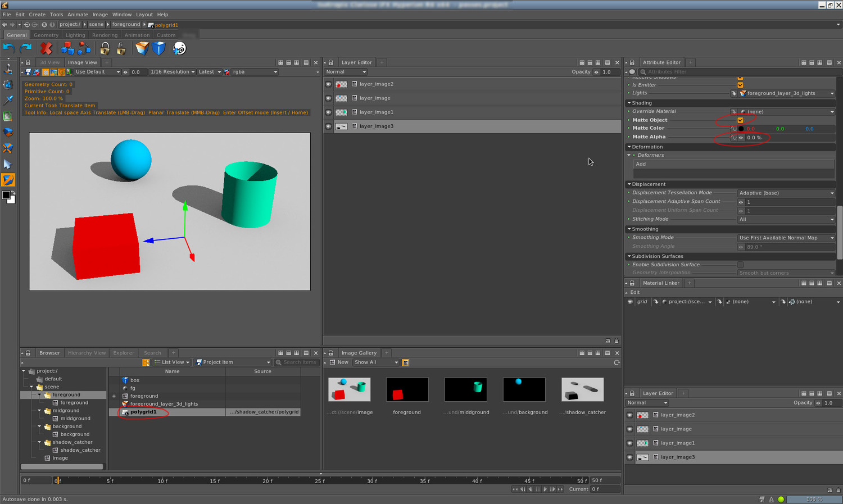Delete item using the red X icon

click(x=46, y=48)
